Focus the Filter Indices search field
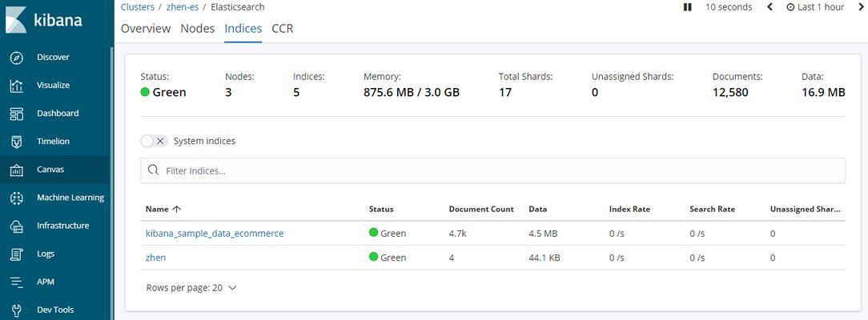 (x=492, y=170)
